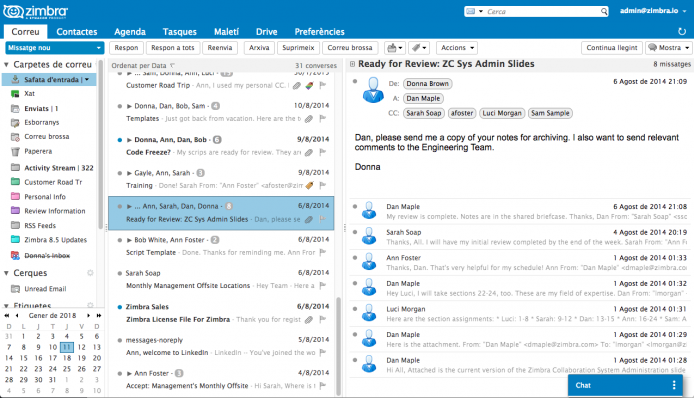
Task: Switch to the Drive tab
Action: tap(266, 31)
